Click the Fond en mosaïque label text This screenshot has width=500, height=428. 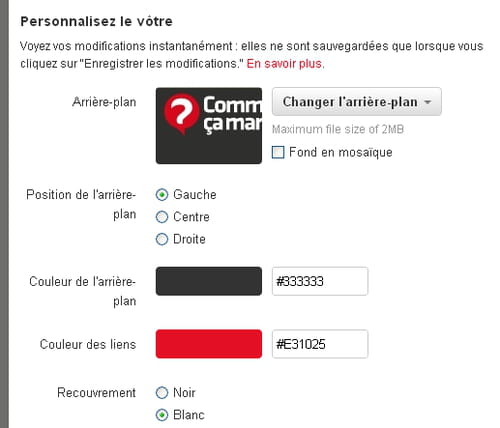tap(341, 152)
